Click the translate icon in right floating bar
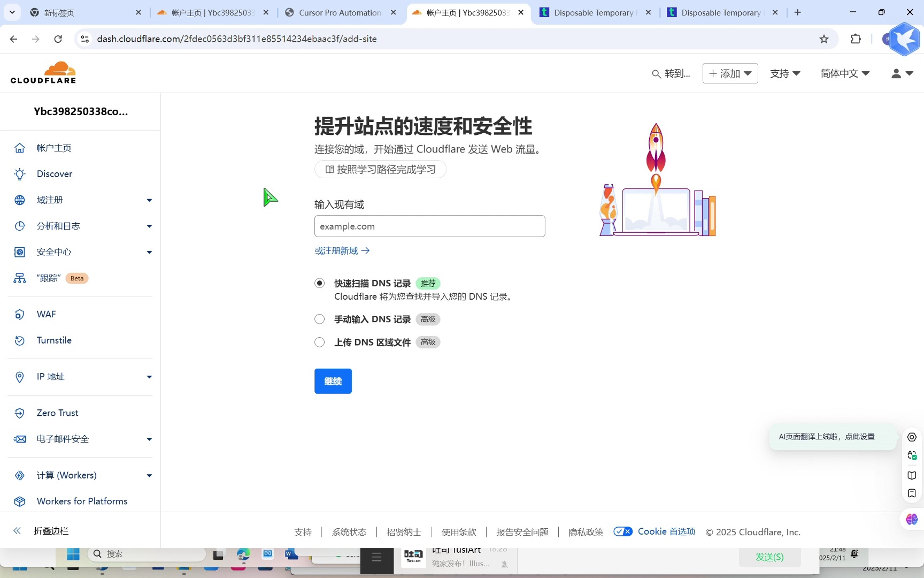This screenshot has width=924, height=578. click(x=912, y=455)
